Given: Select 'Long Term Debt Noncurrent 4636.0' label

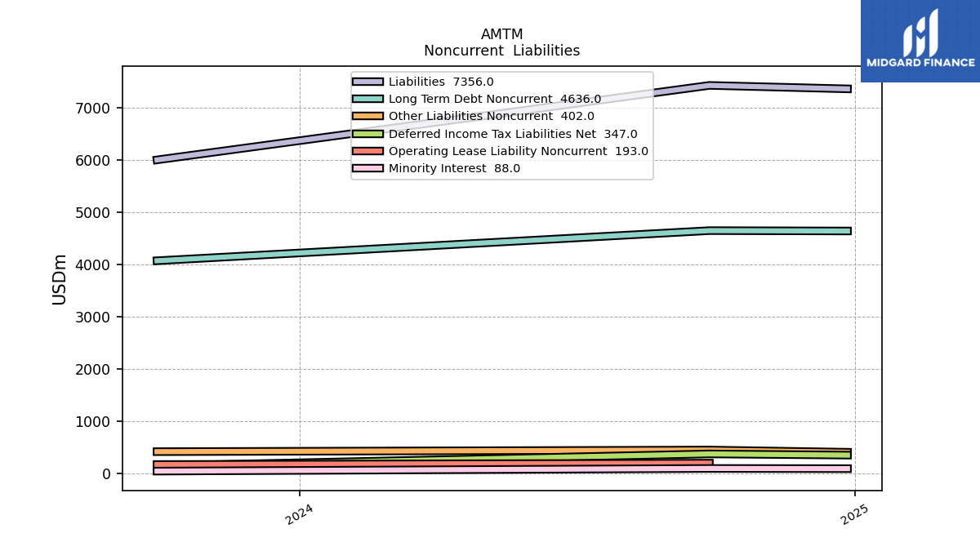Looking at the screenshot, I should pyautogui.click(x=495, y=99).
